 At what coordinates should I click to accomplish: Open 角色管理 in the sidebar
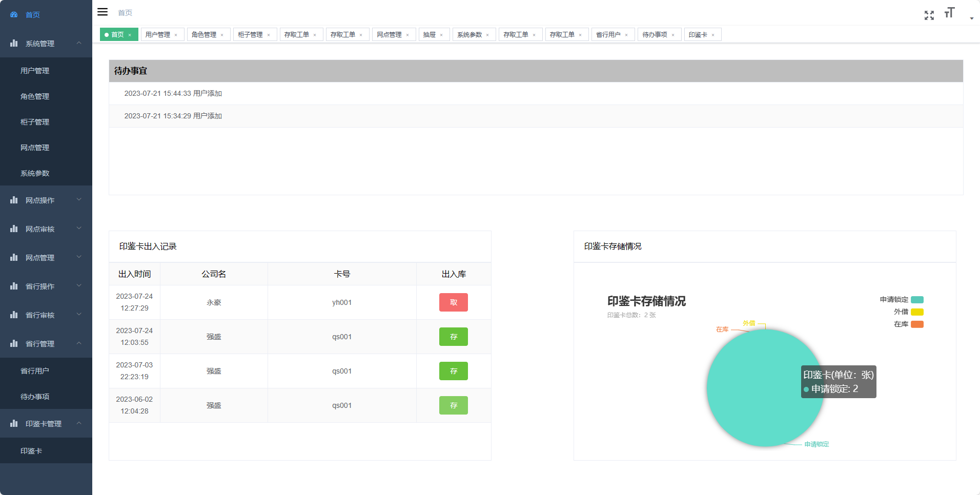(x=35, y=96)
